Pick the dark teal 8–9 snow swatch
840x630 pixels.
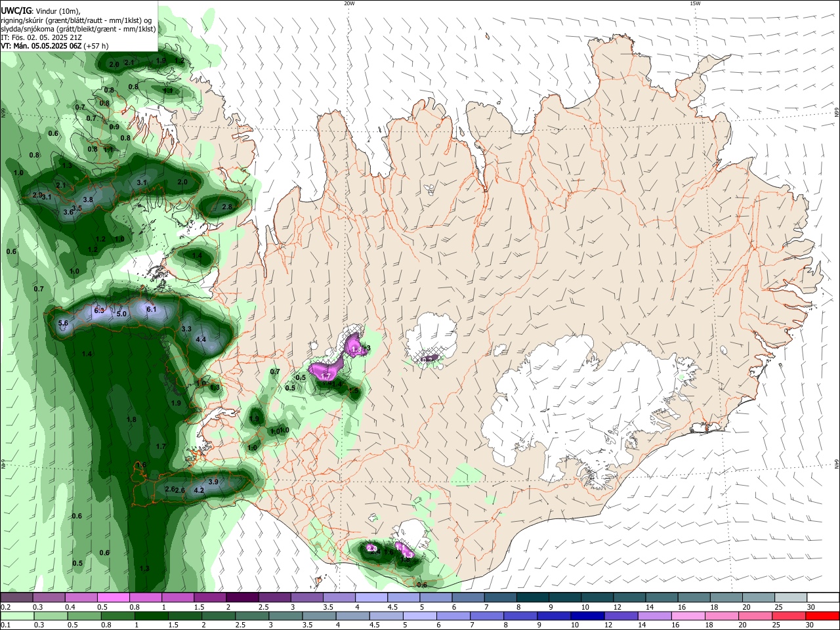[x=532, y=598]
